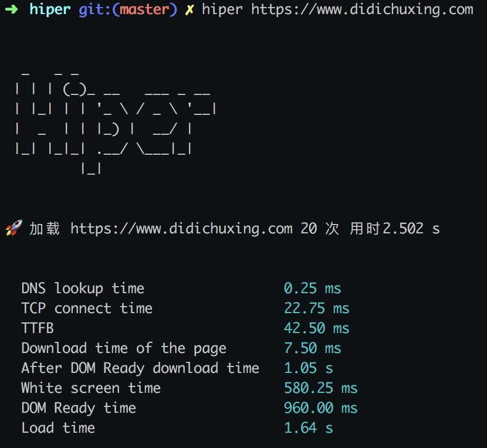Select the DOM Ready time label

[78, 408]
